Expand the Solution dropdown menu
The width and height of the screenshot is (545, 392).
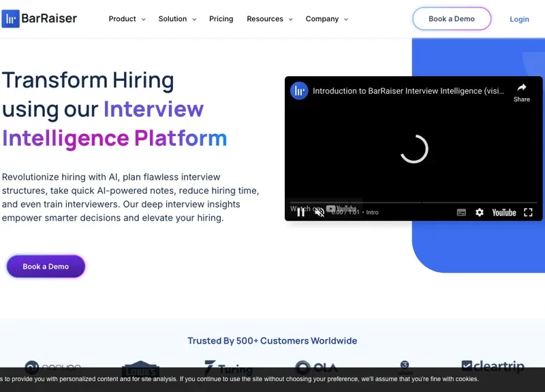(177, 19)
